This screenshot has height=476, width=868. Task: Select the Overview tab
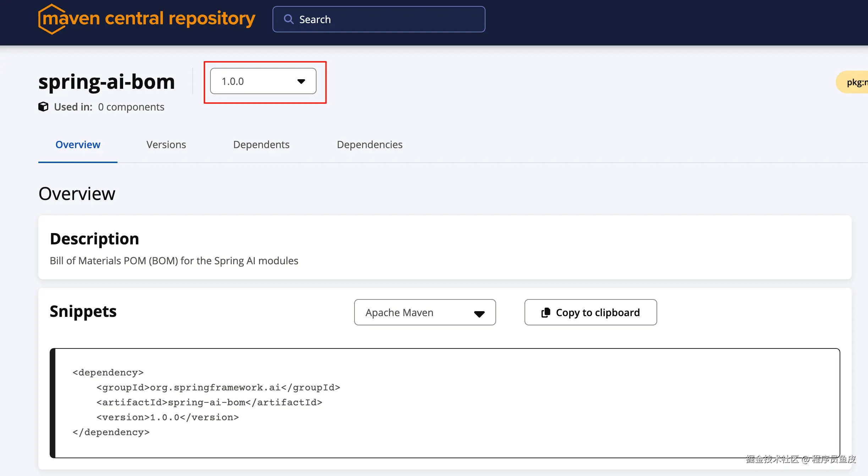pyautogui.click(x=78, y=145)
